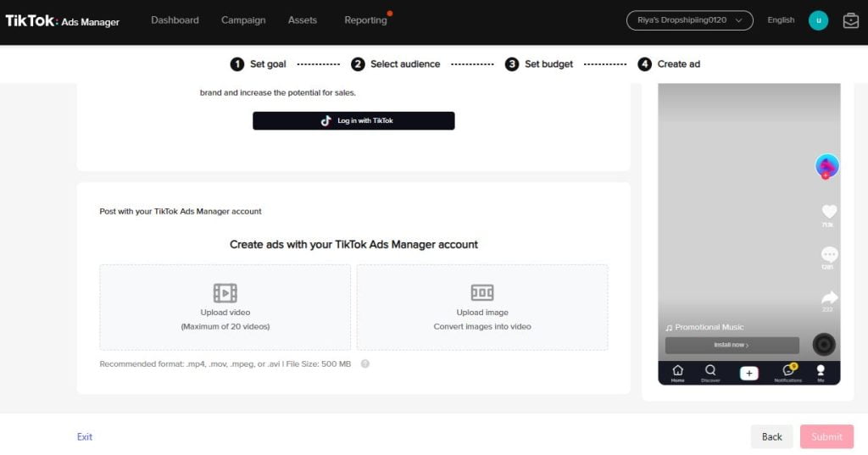Click the comment bubble icon in preview
The height and width of the screenshot is (455, 868).
(829, 254)
